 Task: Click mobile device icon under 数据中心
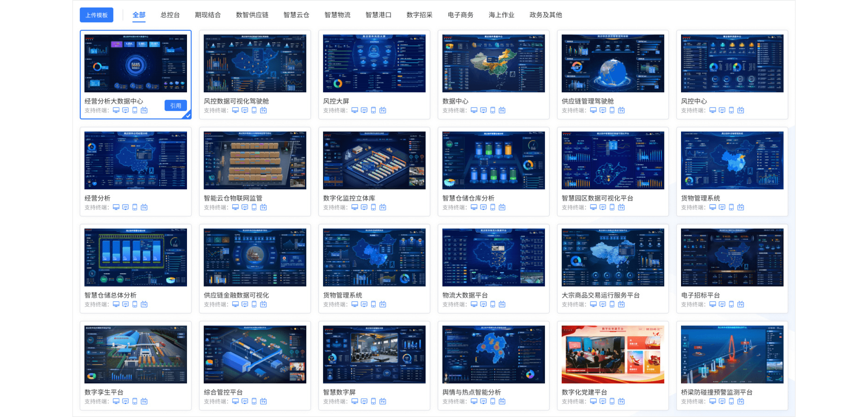tap(493, 110)
